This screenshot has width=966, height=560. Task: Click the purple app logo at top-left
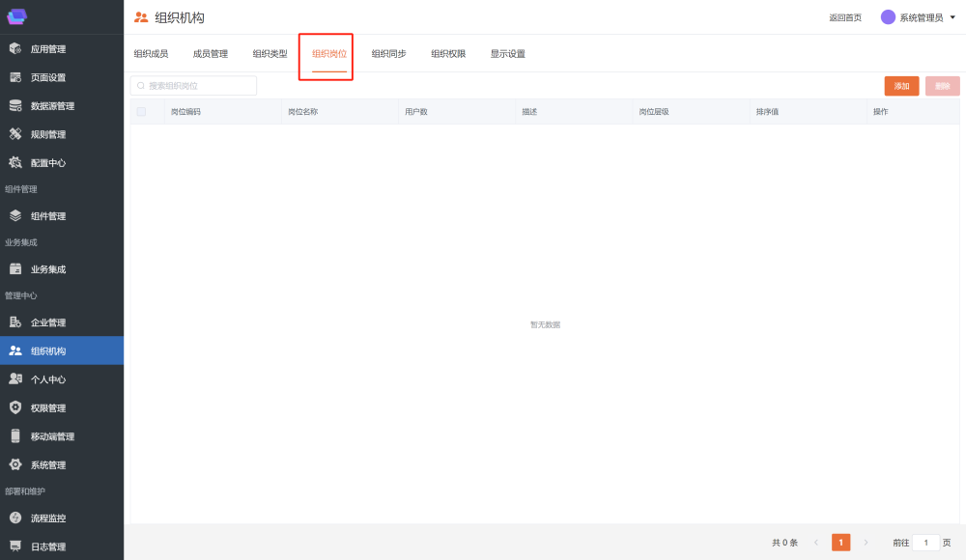17,16
